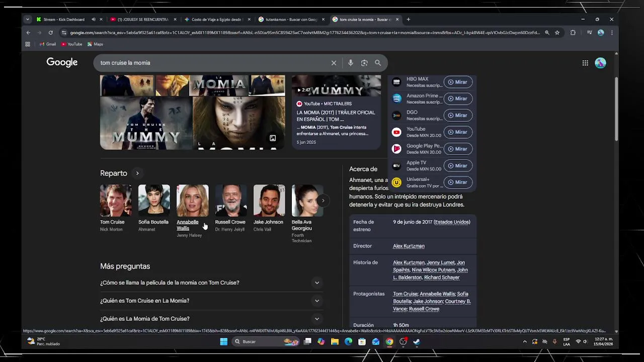Click Mirar button for Universal+
The height and width of the screenshot is (362, 644).
click(458, 182)
